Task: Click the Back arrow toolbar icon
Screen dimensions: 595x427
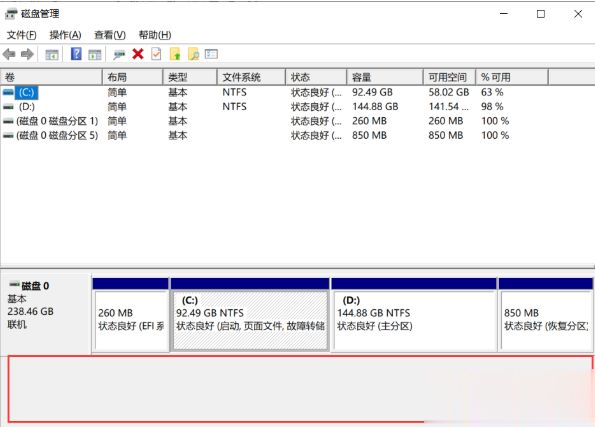Action: coord(9,54)
